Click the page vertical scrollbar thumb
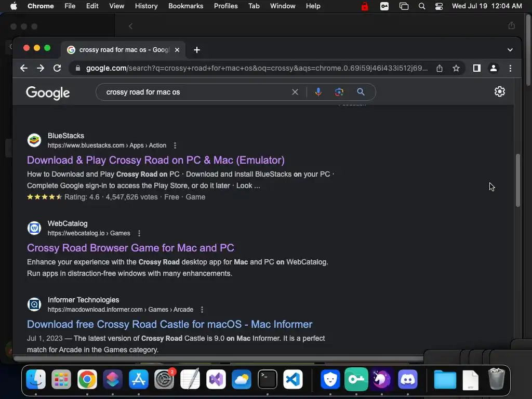The width and height of the screenshot is (532, 399). [518, 180]
